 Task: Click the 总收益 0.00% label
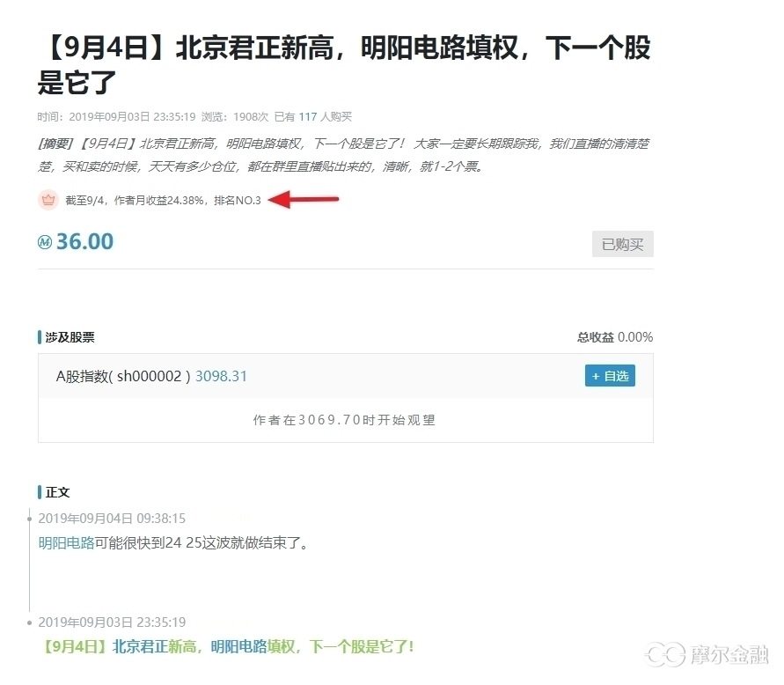[x=614, y=337]
